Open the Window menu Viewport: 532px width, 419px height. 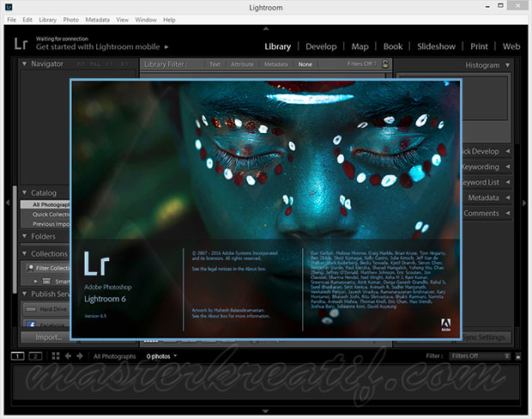[x=146, y=20]
